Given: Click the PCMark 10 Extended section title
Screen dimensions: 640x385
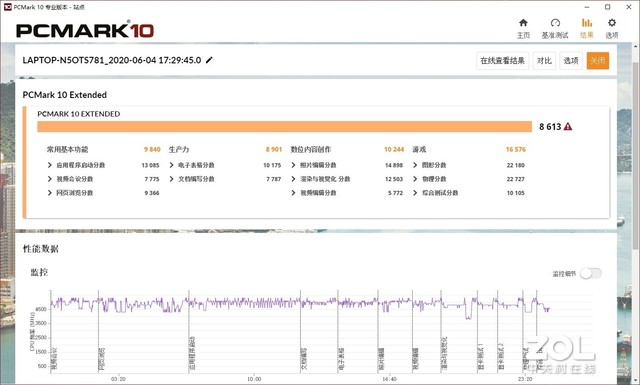Looking at the screenshot, I should (x=64, y=95).
